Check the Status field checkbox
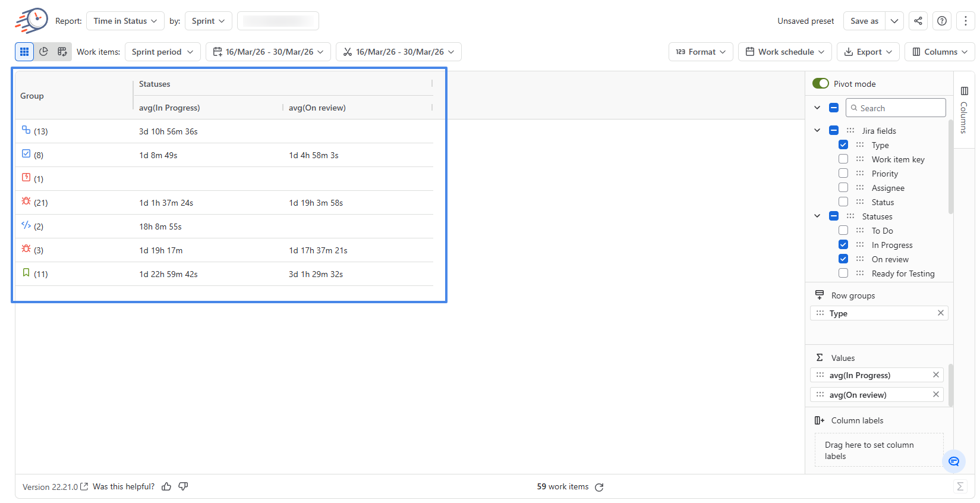This screenshot has height=503, width=980. (x=843, y=202)
